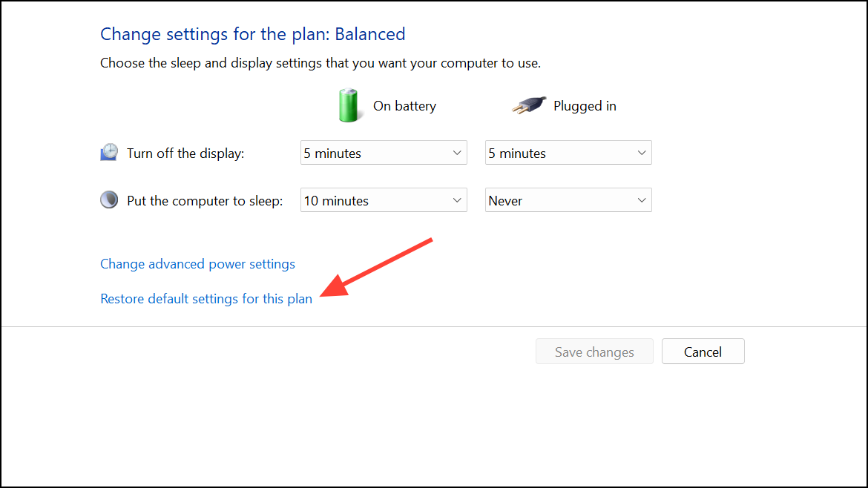Open the On battery display timeout dropdown
The height and width of the screenshot is (488, 868).
tap(384, 153)
